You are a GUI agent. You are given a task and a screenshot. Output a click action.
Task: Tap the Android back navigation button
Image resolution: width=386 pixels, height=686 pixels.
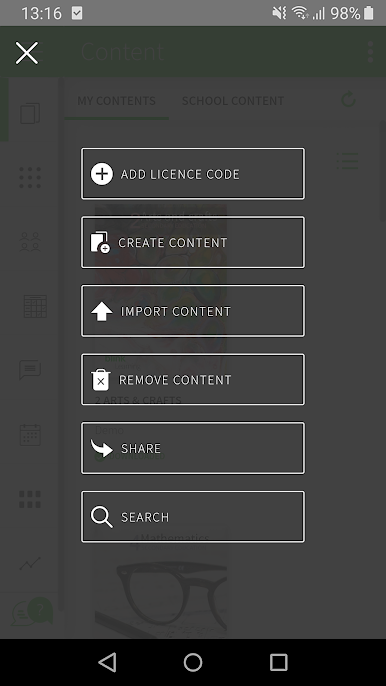[108, 662]
